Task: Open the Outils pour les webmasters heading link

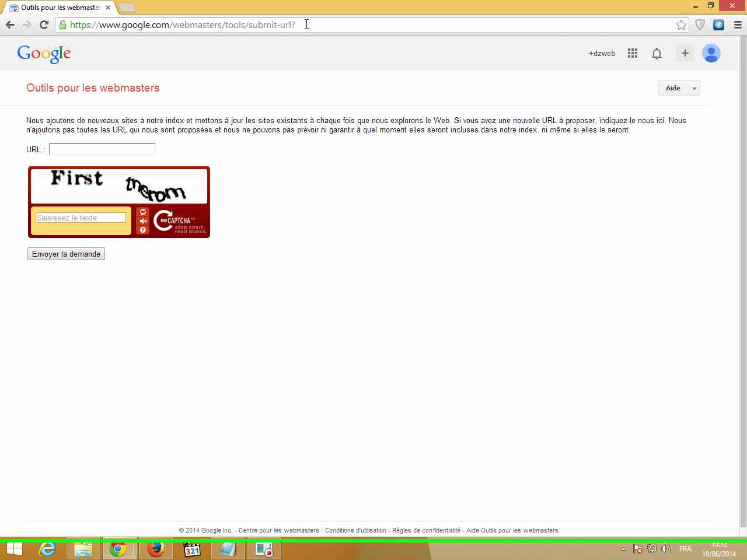Action: point(93,88)
